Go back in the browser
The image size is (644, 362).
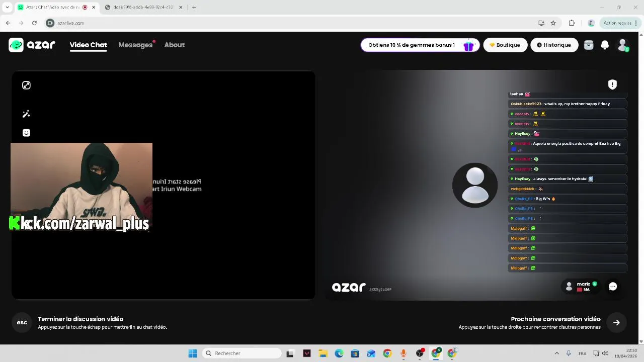pos(8,23)
